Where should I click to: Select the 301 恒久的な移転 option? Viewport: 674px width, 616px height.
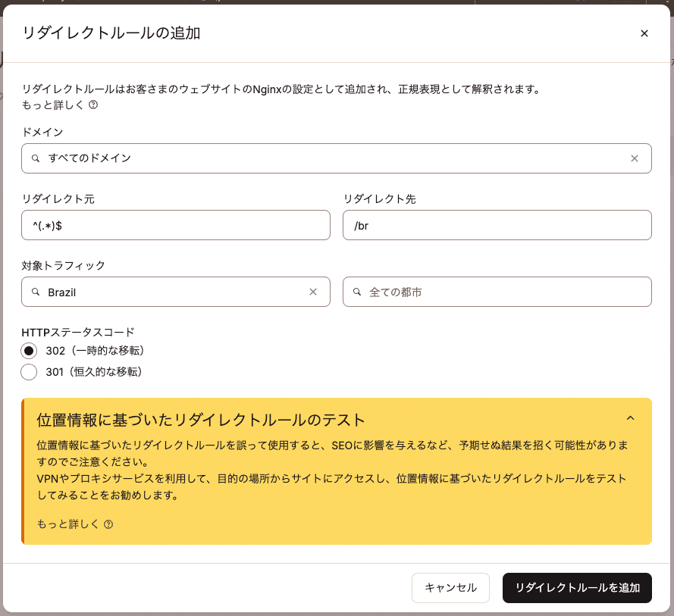point(27,372)
